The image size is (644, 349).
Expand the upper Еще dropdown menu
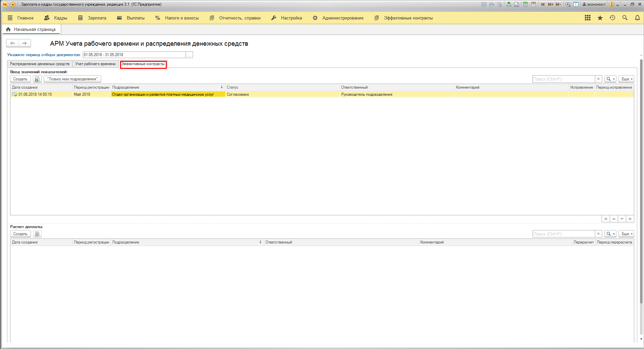tap(626, 79)
